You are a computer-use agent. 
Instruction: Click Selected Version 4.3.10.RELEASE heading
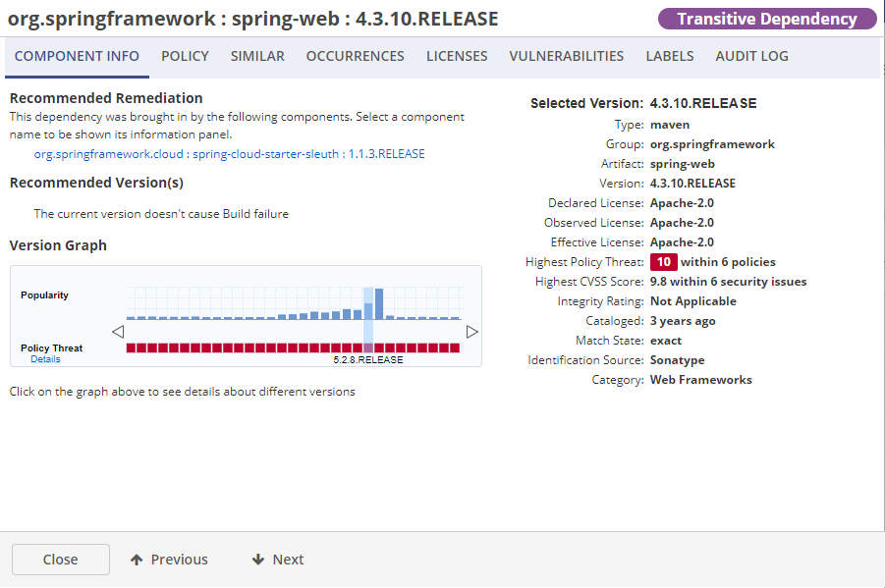[643, 103]
